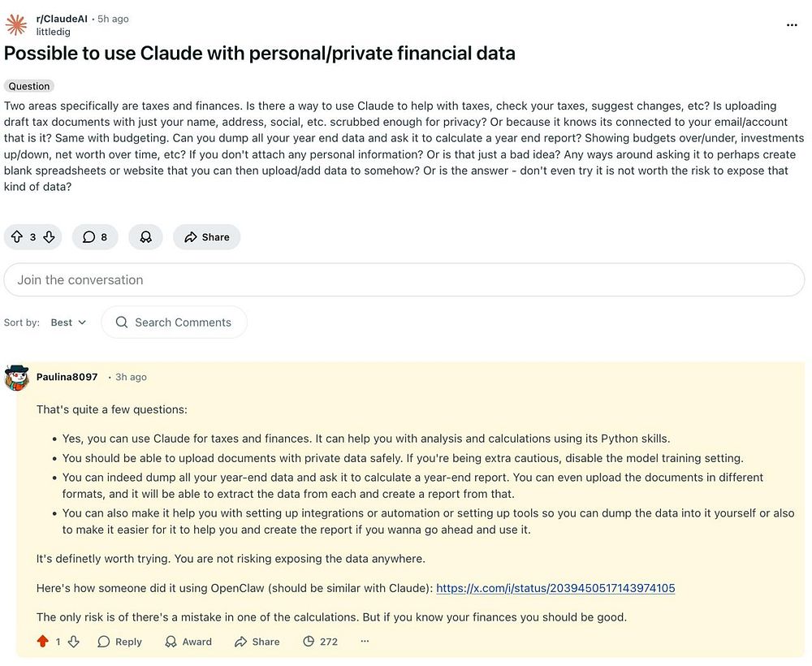
Task: Expand the Sort by Best dropdown
Action: coord(68,322)
